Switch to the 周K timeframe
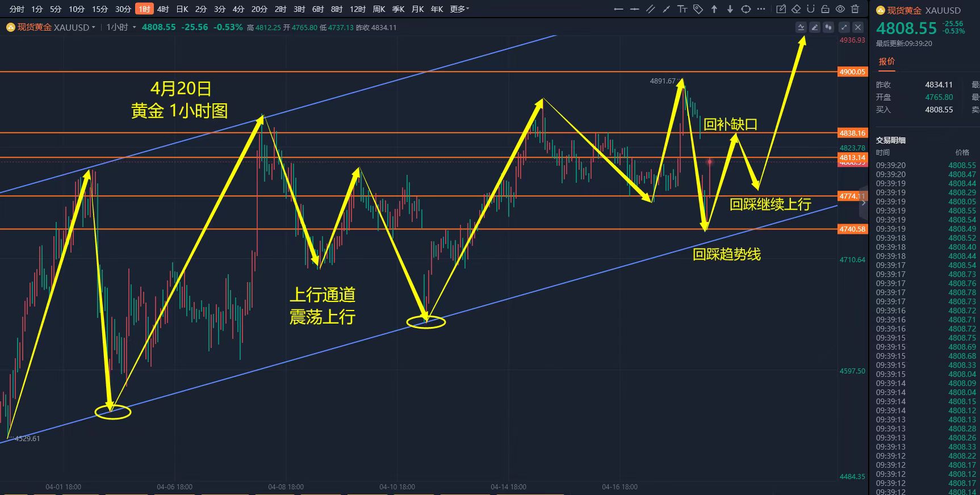 379,9
